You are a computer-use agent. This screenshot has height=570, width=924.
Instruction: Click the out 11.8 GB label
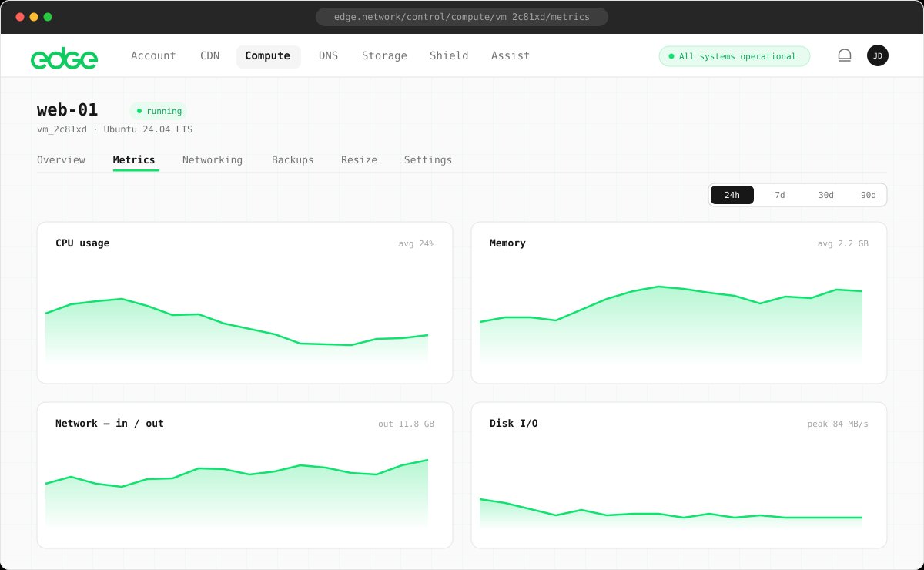[x=406, y=424]
